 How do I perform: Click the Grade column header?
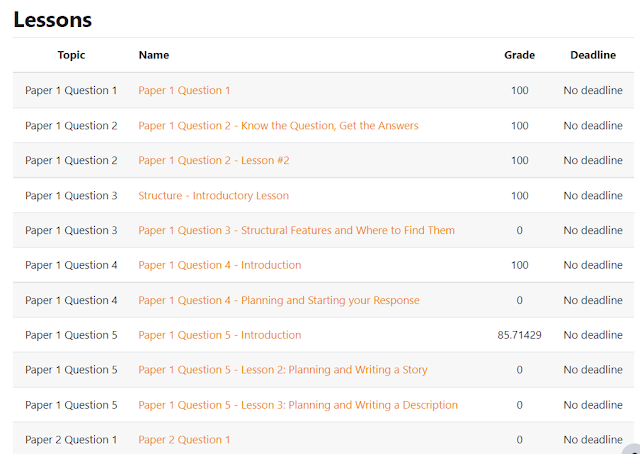pos(520,55)
